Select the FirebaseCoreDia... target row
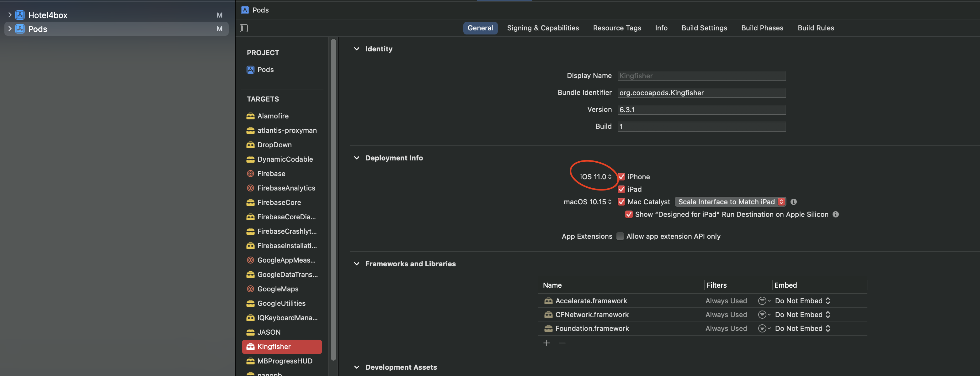Screen dimensions: 980x376 click(282, 217)
